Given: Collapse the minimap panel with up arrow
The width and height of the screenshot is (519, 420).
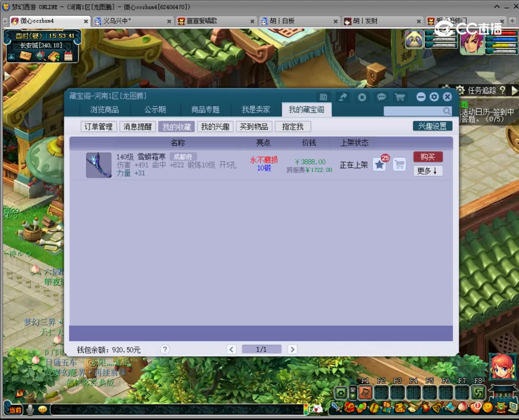Looking at the screenshot, I should pyautogui.click(x=11, y=57).
